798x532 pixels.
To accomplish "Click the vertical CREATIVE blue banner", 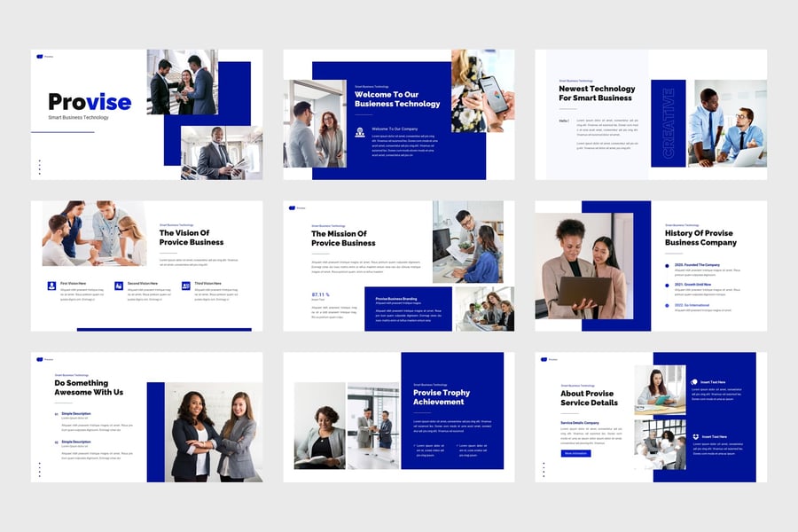I will pos(669,123).
